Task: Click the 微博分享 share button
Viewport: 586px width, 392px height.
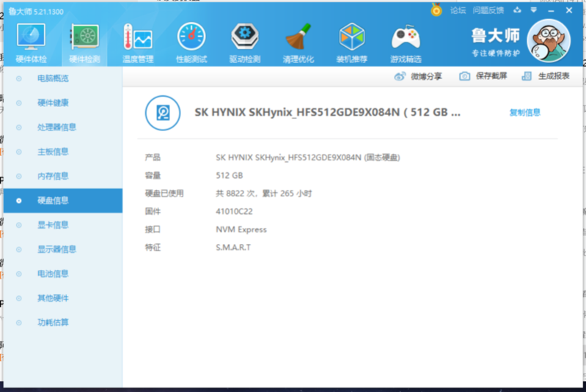Action: click(x=418, y=76)
